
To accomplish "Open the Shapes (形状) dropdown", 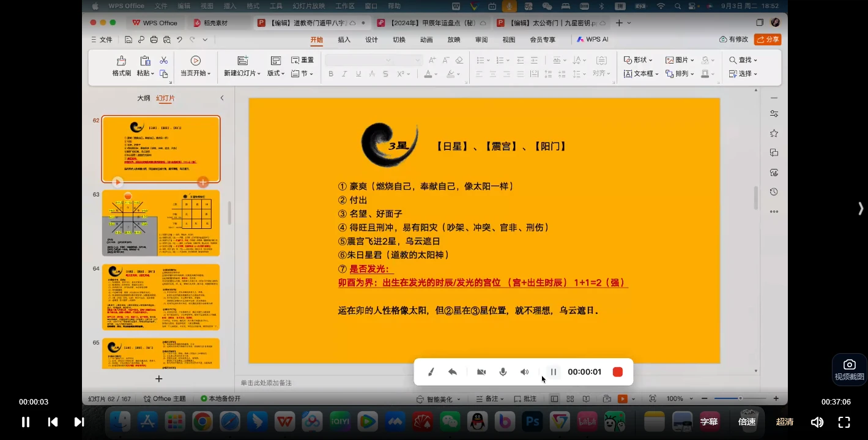I will point(638,60).
